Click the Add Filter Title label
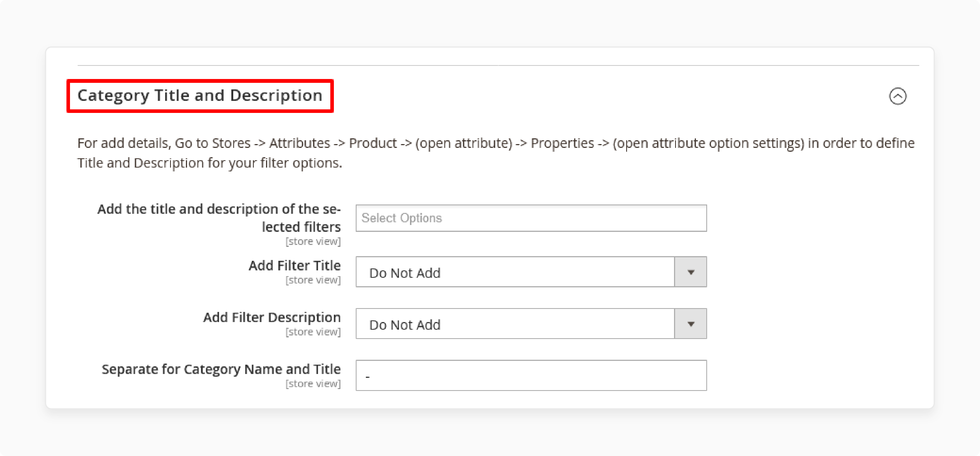This screenshot has height=456, width=980. pyautogui.click(x=294, y=265)
